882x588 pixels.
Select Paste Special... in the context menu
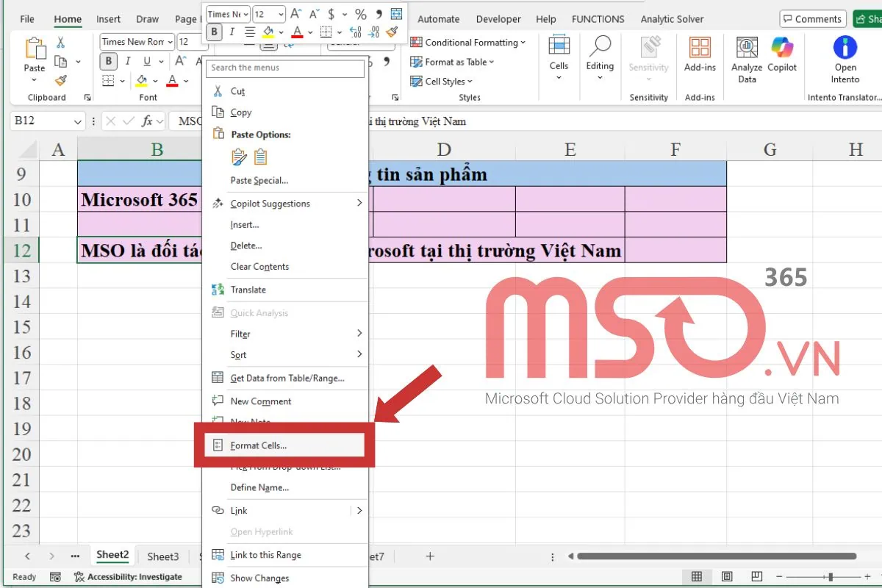[x=259, y=181]
